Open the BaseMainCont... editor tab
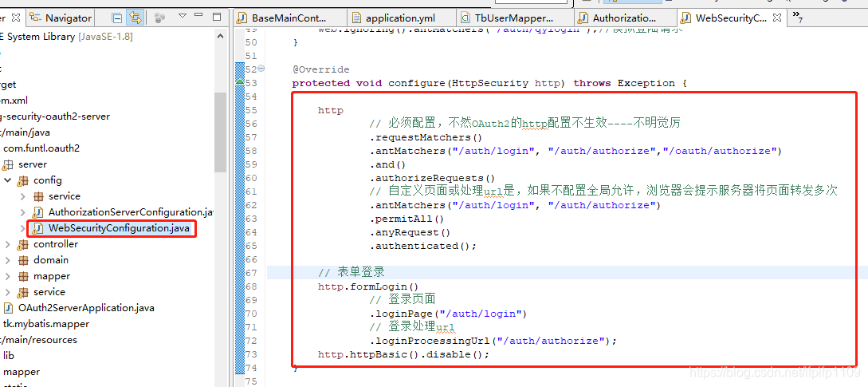868x387 pixels. [x=289, y=18]
